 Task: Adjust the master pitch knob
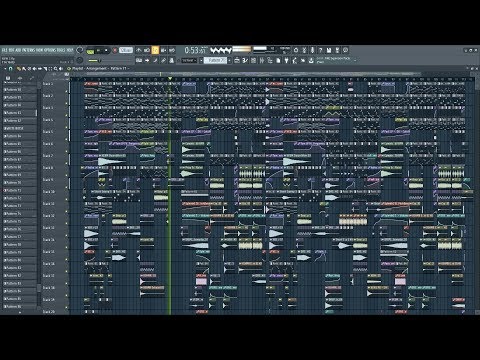coord(80,60)
